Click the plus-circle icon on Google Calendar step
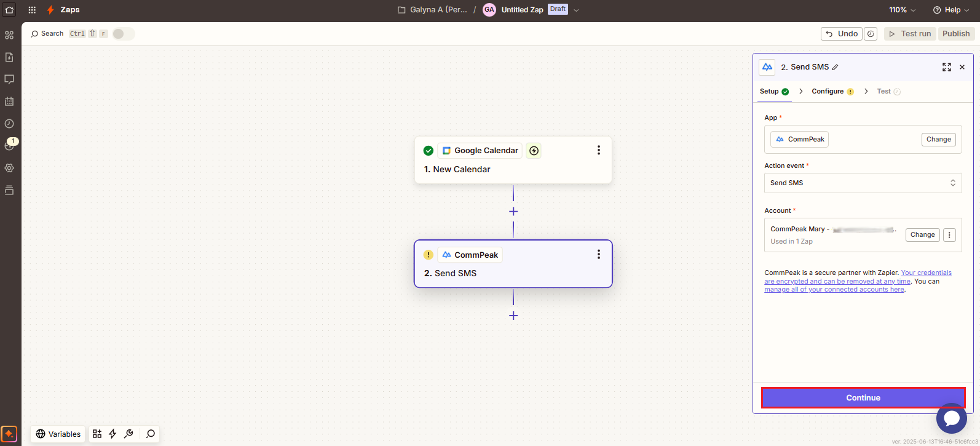 (x=534, y=151)
